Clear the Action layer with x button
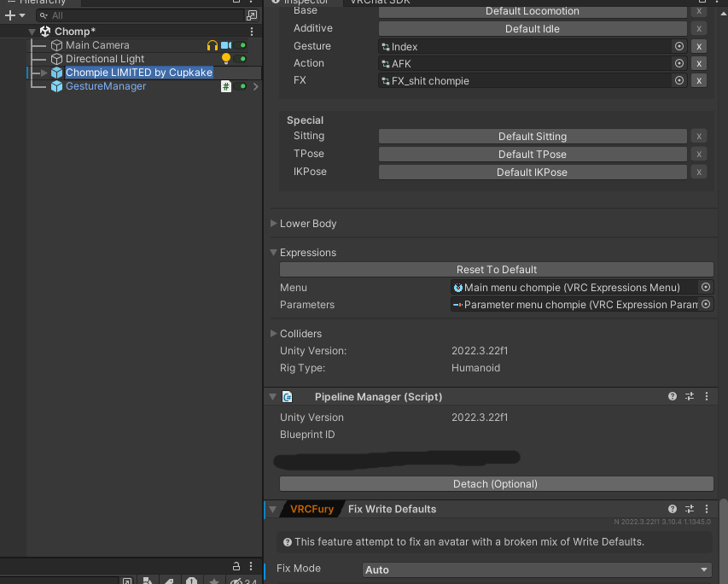 click(x=699, y=64)
